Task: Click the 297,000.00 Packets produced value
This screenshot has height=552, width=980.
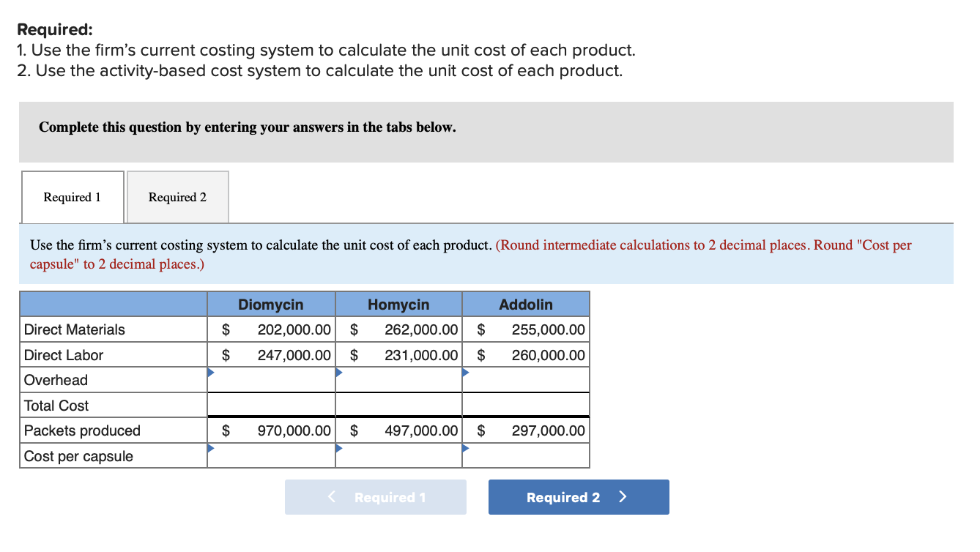Action: [549, 430]
